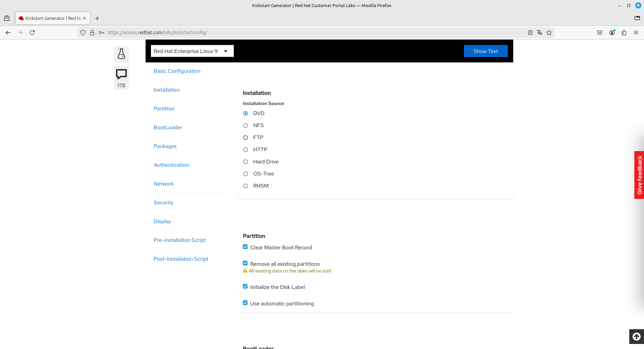Screen dimensions: 644x349
Task: Click the key permissions icon in the address bar
Action: (101, 33)
